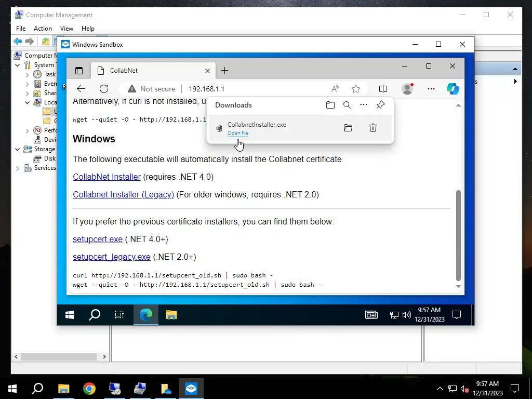This screenshot has height=399, width=532.
Task: Show hidden icons in host system tray
Action: tap(440, 389)
